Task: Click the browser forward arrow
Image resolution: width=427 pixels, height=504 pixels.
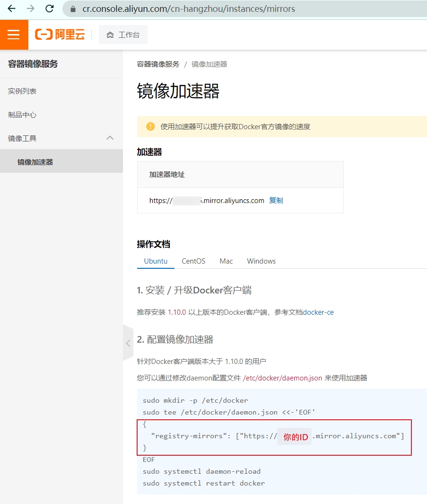Action: [x=30, y=9]
